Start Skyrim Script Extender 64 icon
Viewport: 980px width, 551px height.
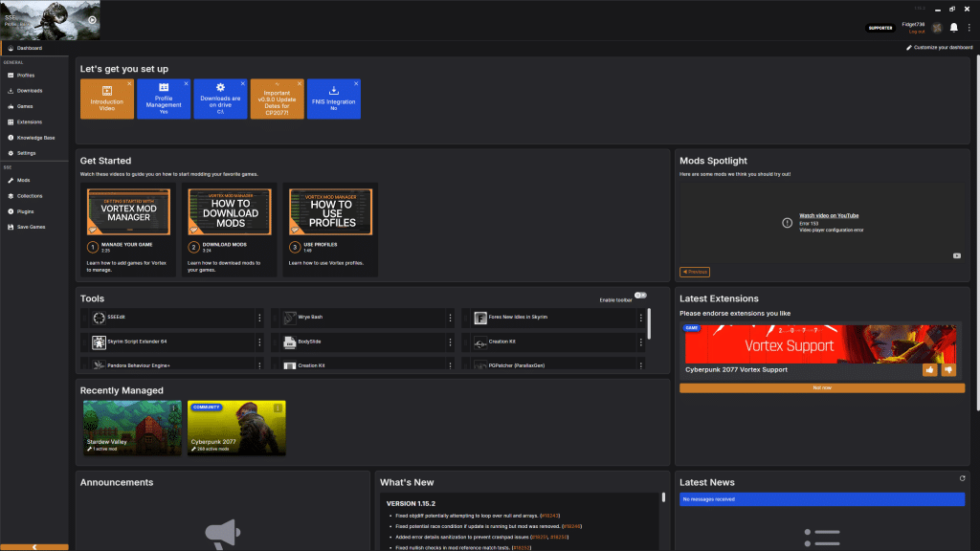99,342
